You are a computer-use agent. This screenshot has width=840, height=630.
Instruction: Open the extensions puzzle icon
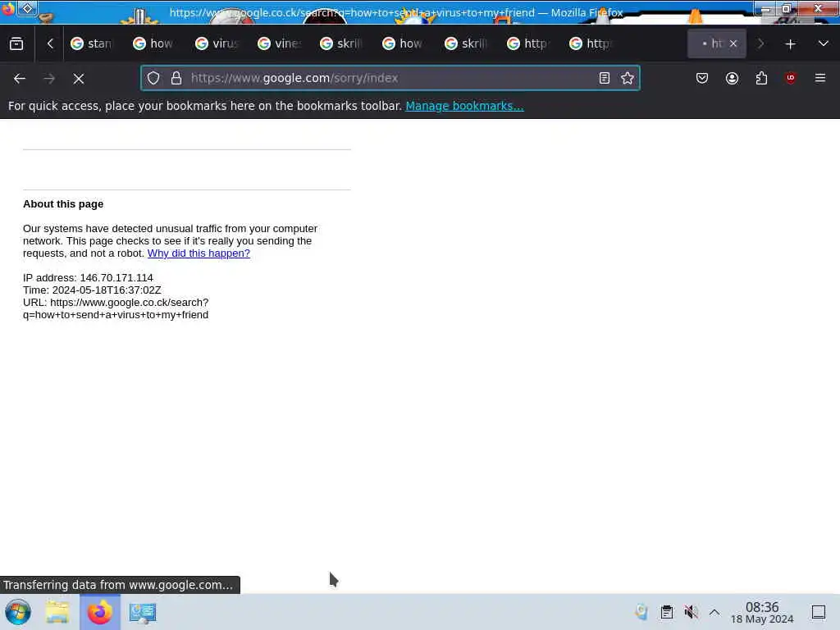(x=761, y=78)
